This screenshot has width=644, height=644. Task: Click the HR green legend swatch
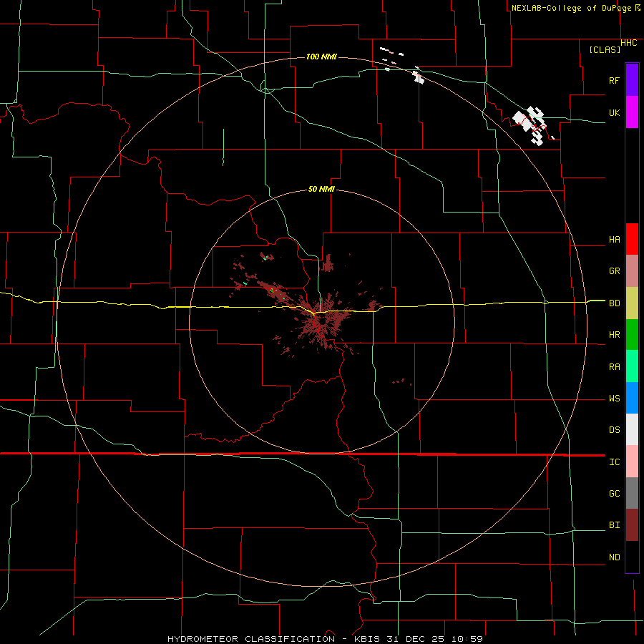[x=632, y=335]
